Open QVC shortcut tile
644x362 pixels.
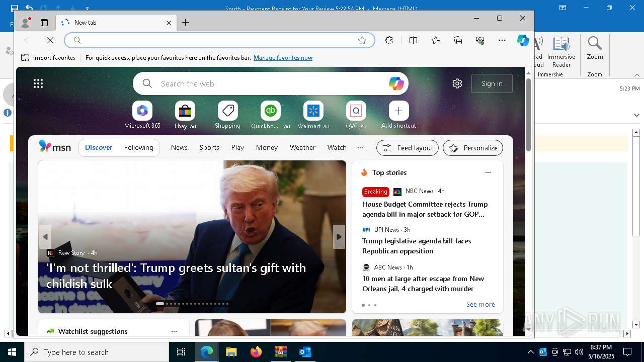point(356,115)
